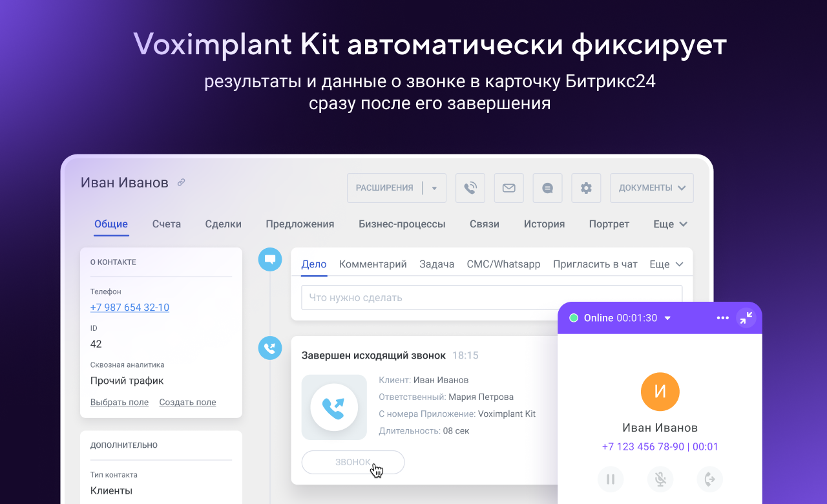Switch to the Сделки tab
Viewport: 827px width, 504px height.
(x=223, y=224)
